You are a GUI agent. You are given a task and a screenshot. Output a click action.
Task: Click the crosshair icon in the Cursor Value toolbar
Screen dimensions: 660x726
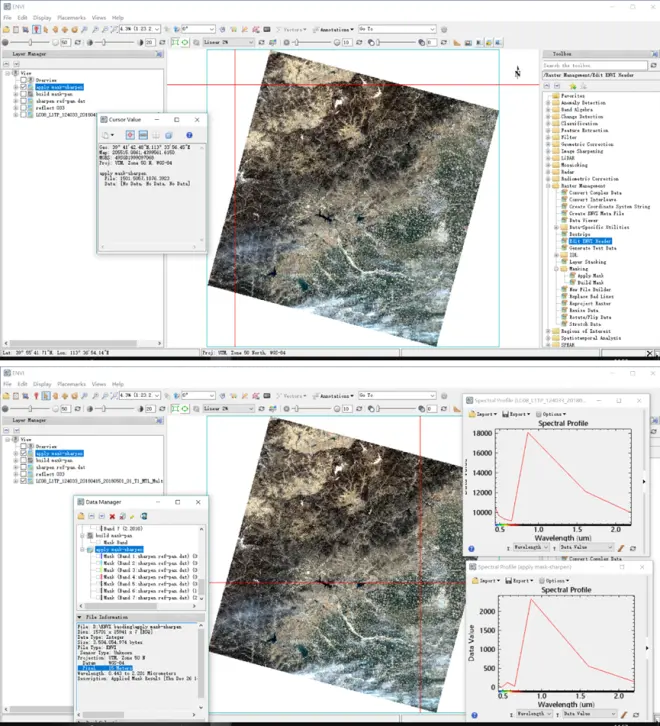click(x=130, y=135)
